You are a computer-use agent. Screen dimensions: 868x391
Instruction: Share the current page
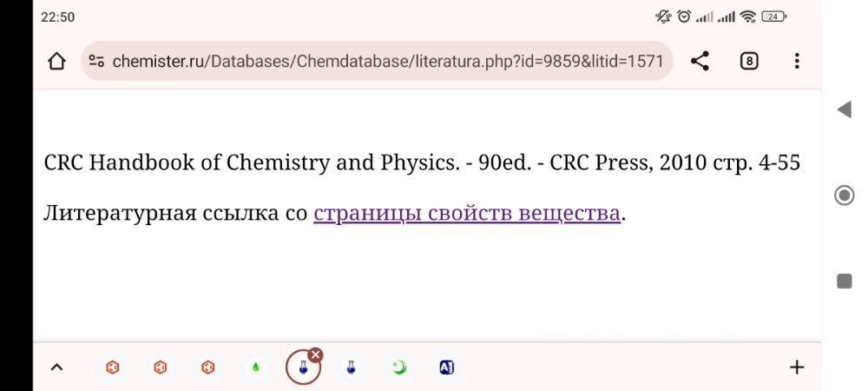click(700, 62)
